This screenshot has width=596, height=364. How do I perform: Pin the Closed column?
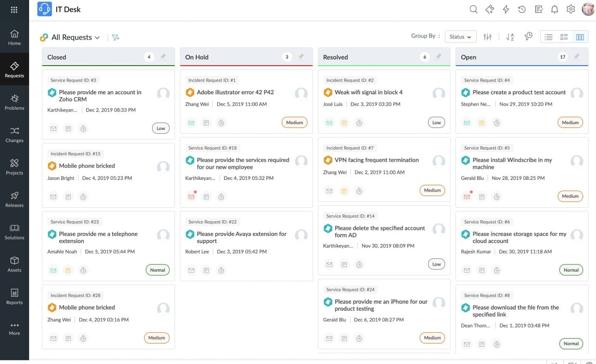pyautogui.click(x=163, y=57)
